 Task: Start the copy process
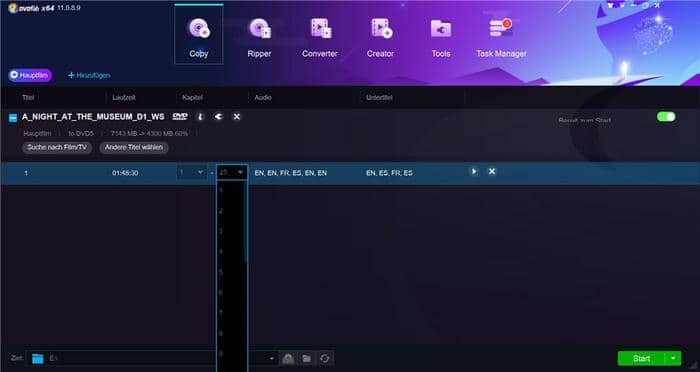pyautogui.click(x=642, y=358)
